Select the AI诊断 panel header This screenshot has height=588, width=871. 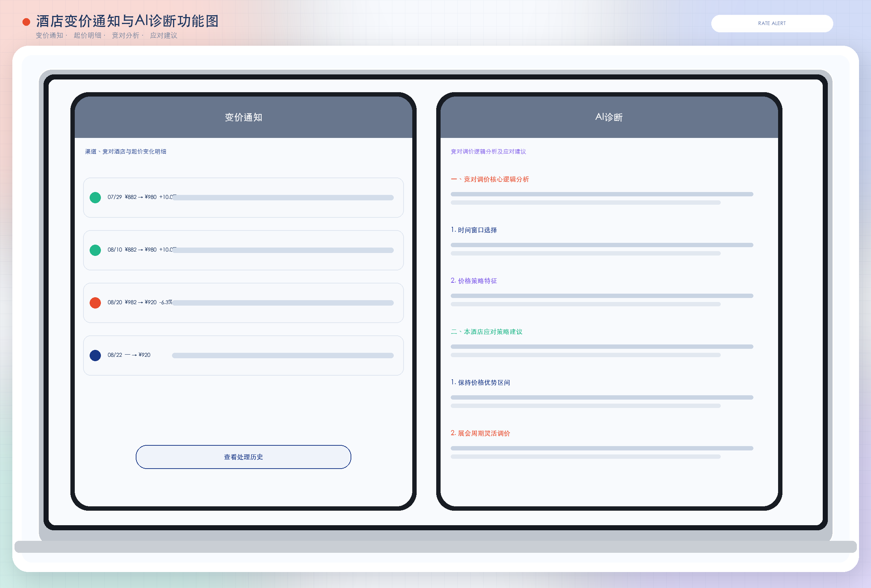609,117
